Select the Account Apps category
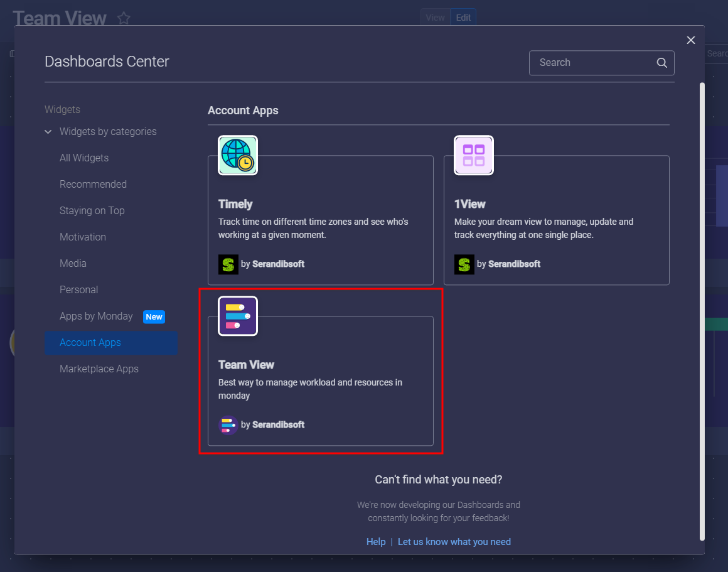This screenshot has height=572, width=728. [111, 343]
